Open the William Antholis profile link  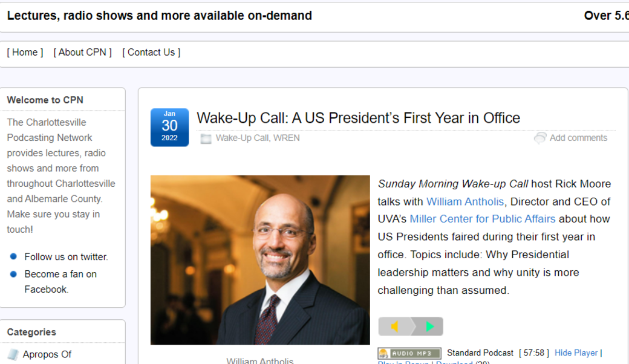(465, 201)
